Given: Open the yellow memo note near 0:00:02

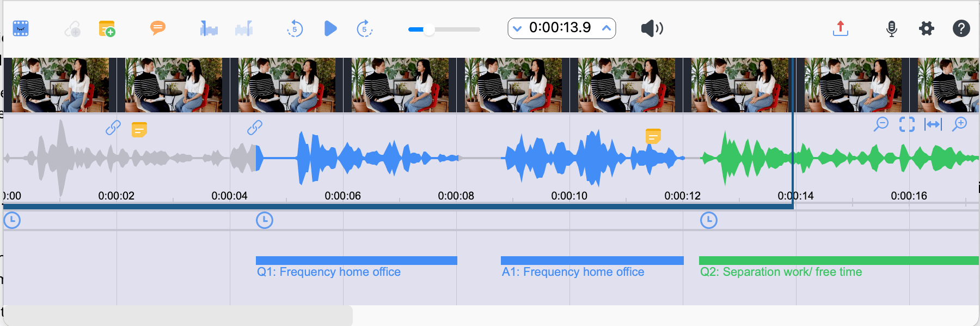Looking at the screenshot, I should (x=139, y=130).
